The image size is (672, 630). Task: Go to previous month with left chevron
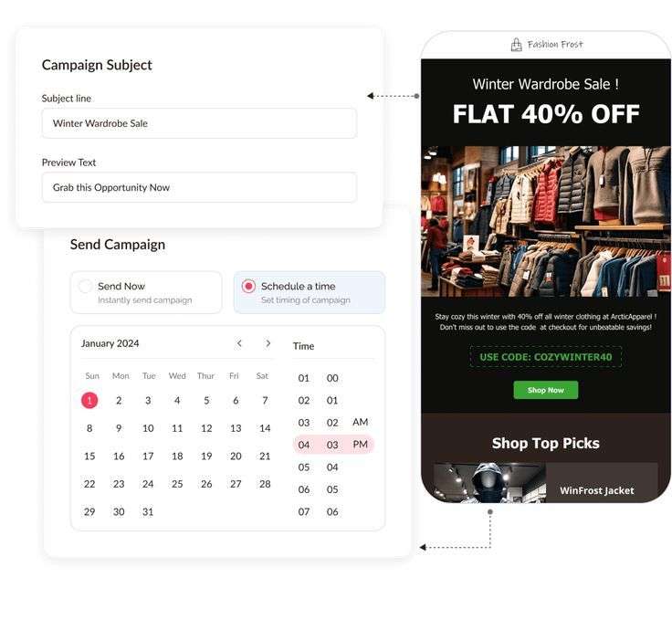pos(239,343)
